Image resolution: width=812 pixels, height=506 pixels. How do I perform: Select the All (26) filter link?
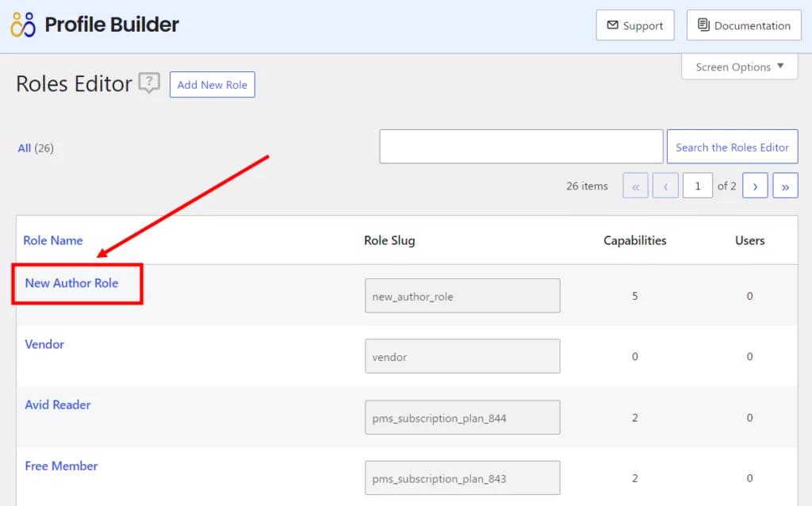pos(35,148)
